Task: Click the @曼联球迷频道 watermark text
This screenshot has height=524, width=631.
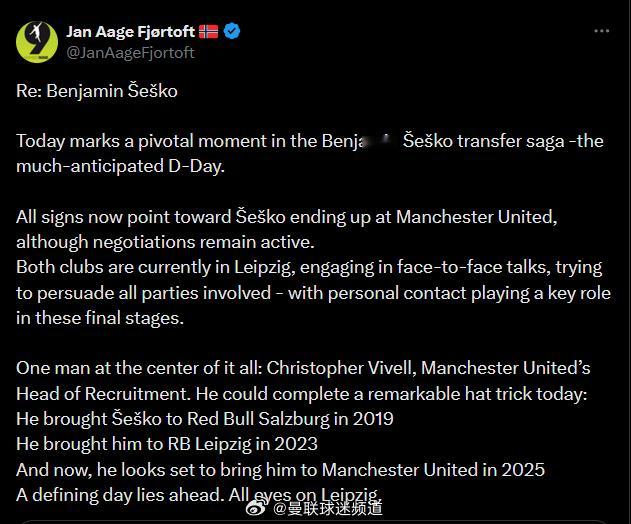Action: click(328, 509)
